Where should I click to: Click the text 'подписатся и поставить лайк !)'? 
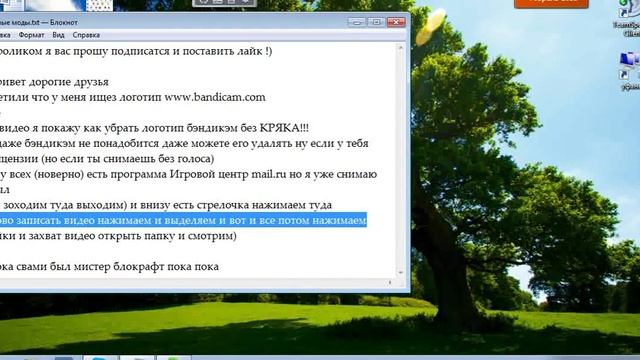click(192, 51)
